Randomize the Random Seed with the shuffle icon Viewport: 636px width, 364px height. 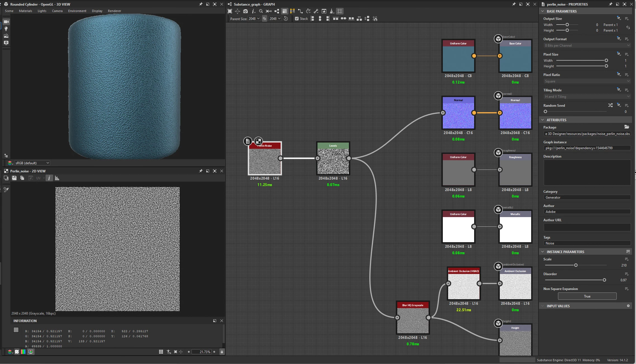pos(610,105)
